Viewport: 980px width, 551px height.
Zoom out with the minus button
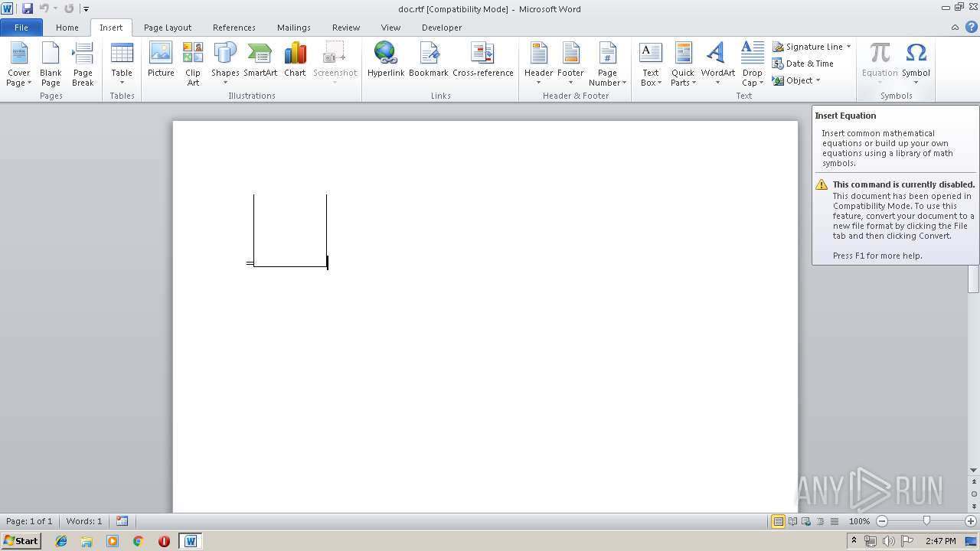pos(881,521)
